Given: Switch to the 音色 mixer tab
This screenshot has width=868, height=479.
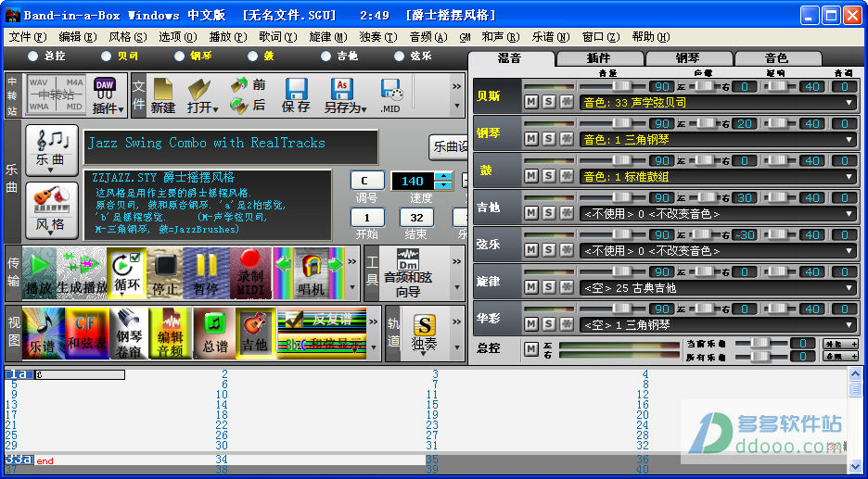Looking at the screenshot, I should (777, 58).
